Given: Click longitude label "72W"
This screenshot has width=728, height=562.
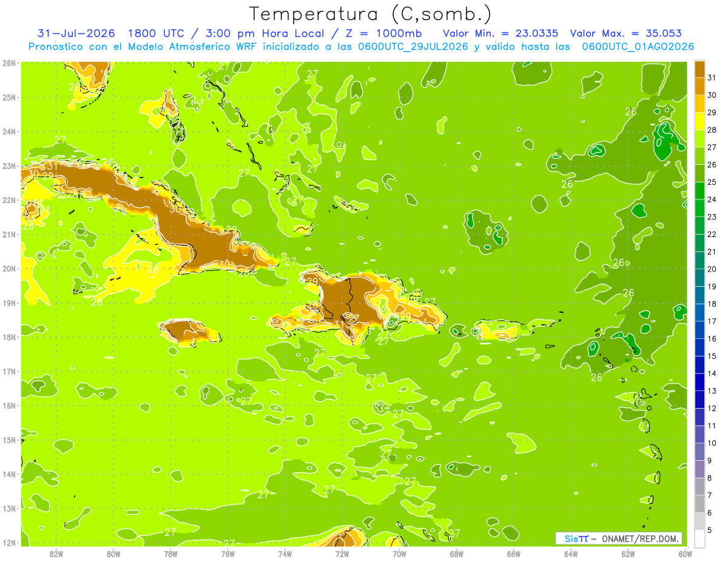Looking at the screenshot, I should point(342,554).
